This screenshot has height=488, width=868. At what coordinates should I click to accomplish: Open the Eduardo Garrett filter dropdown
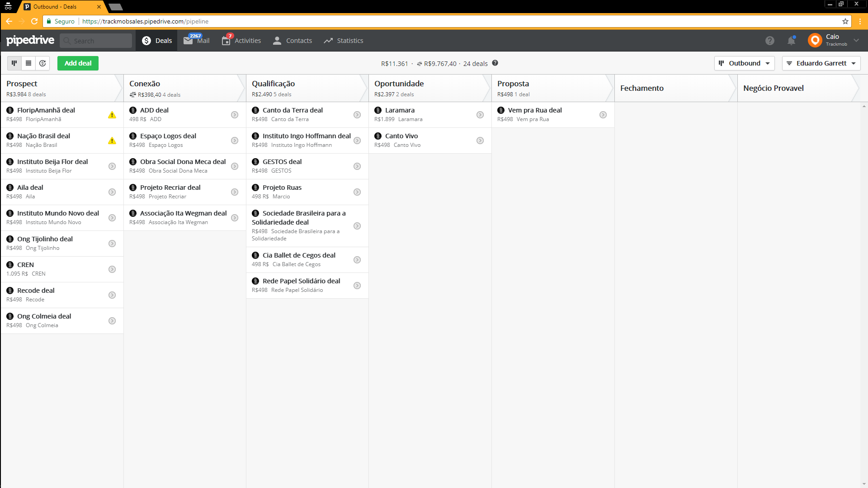pos(821,63)
